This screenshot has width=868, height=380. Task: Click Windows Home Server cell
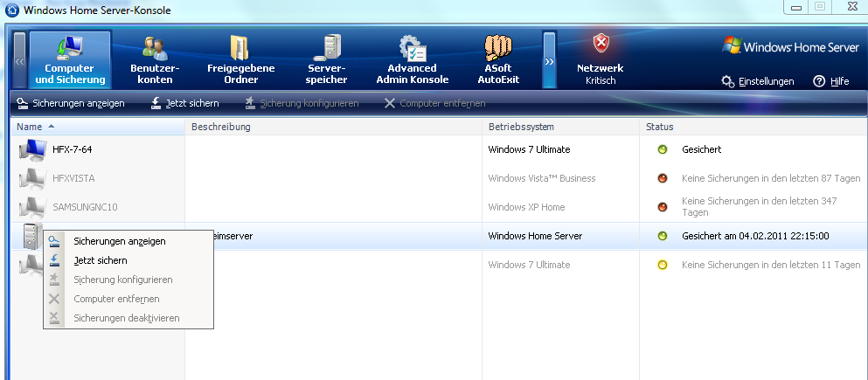point(535,236)
